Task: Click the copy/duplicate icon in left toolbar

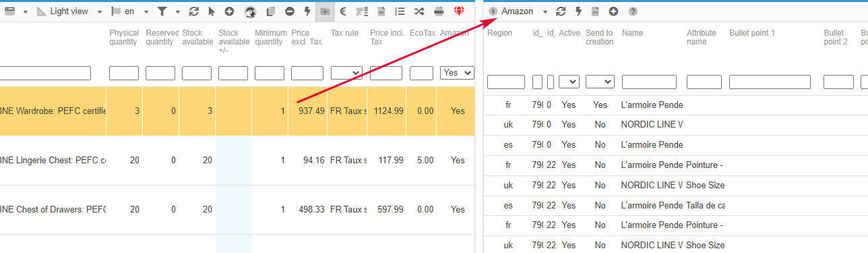Action: (271, 11)
